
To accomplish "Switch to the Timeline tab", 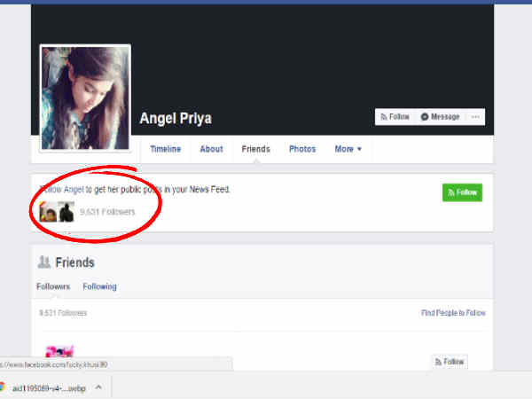I will pyautogui.click(x=165, y=149).
